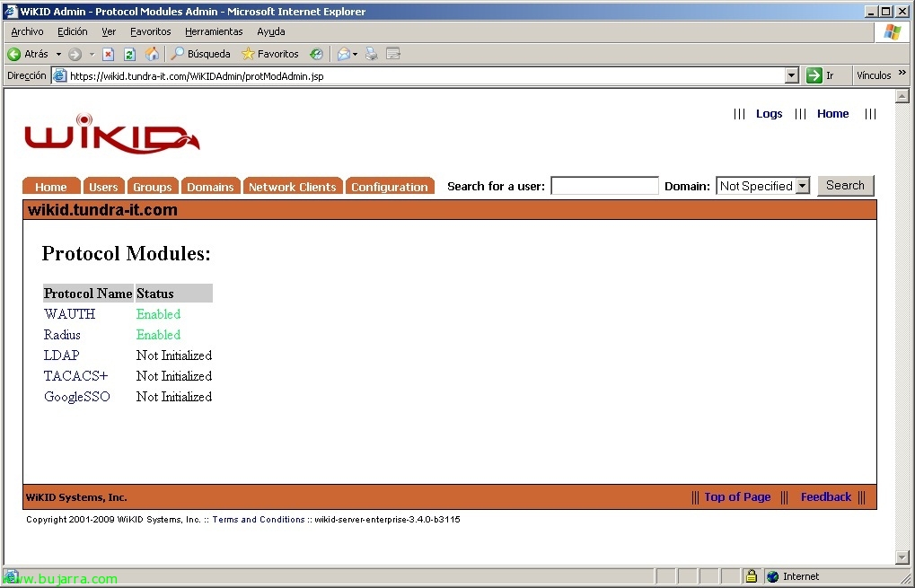
Task: Stop page loading with red X icon
Action: pos(108,54)
